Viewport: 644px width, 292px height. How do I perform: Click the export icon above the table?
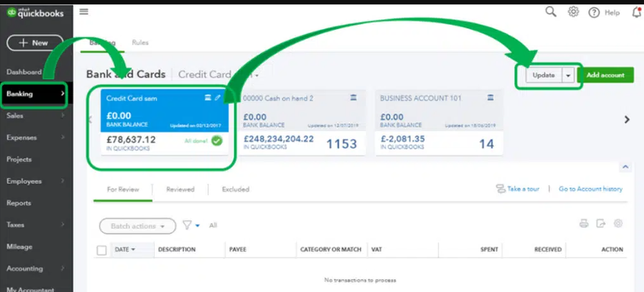(601, 224)
